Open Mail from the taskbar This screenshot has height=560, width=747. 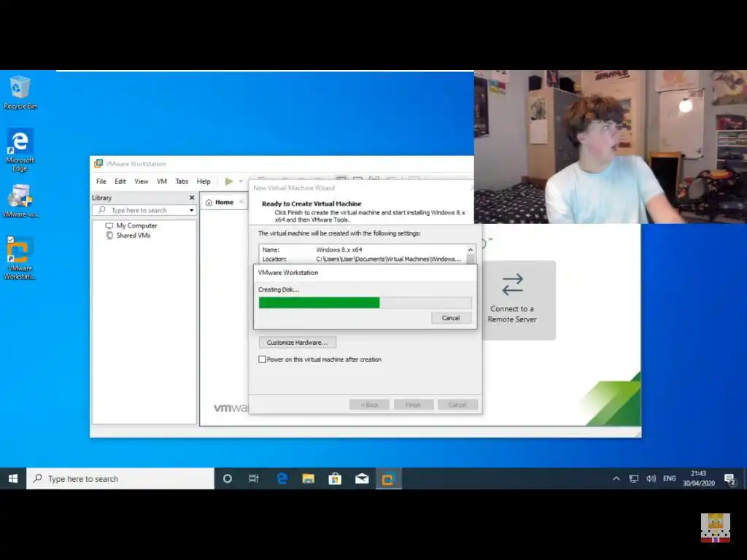(362, 478)
